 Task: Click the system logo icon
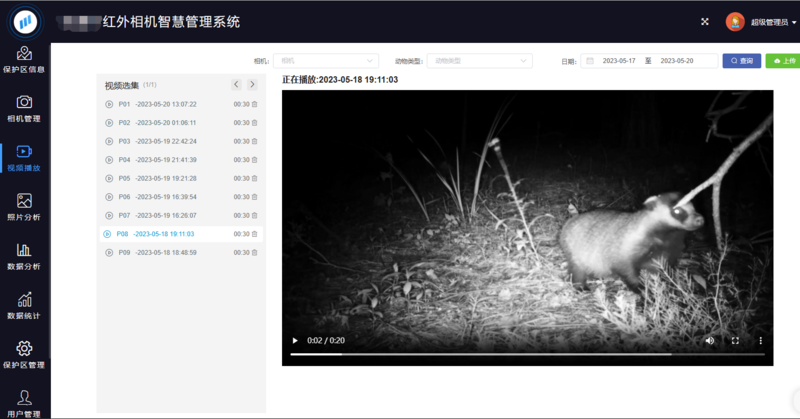[x=25, y=22]
